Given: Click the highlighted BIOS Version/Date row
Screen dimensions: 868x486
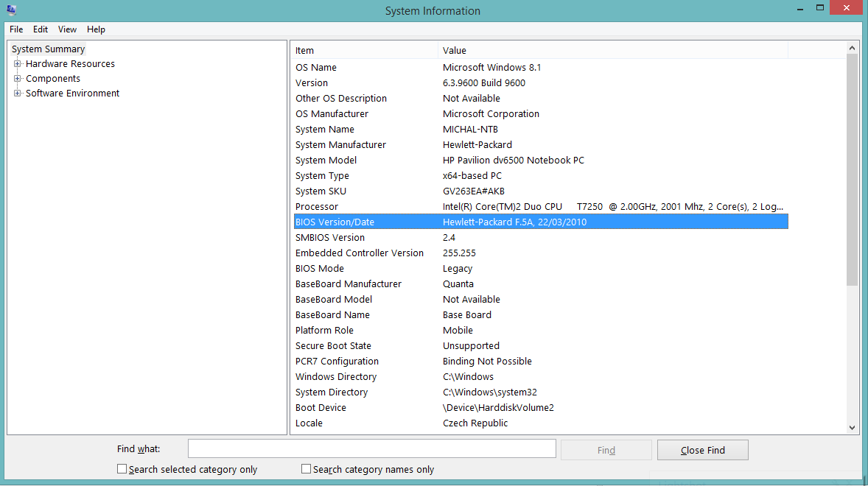Looking at the screenshot, I should tap(541, 222).
